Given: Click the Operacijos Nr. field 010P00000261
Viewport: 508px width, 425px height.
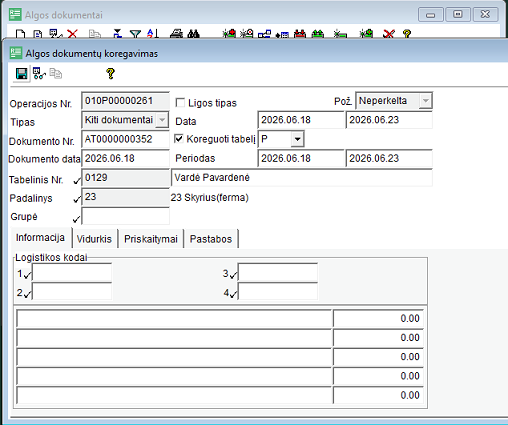Looking at the screenshot, I should [125, 101].
